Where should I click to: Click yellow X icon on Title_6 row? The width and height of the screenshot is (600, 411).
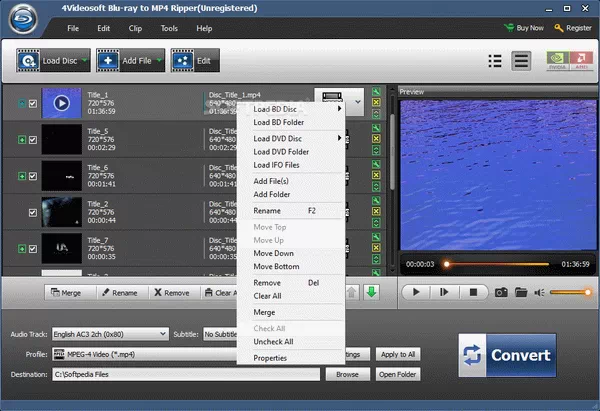[376, 175]
